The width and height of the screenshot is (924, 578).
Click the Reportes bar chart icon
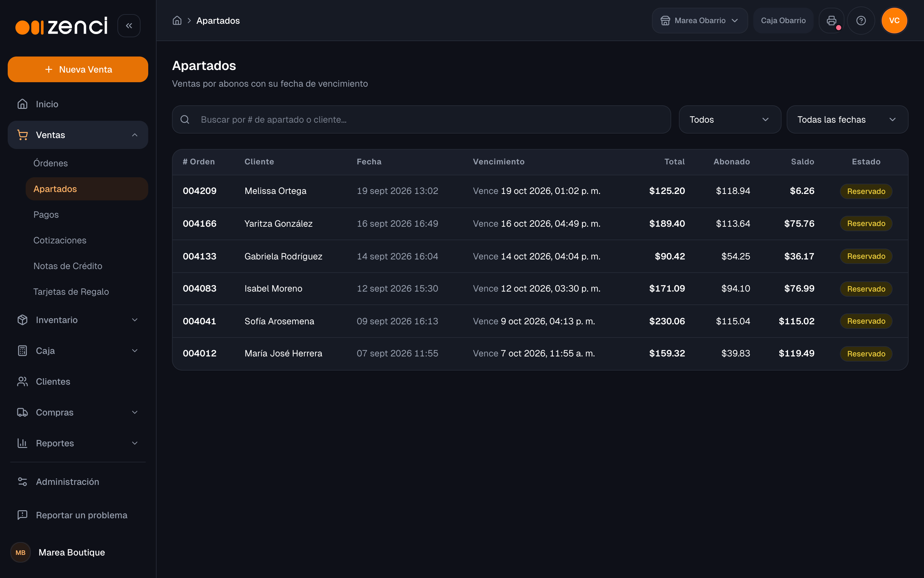22,443
